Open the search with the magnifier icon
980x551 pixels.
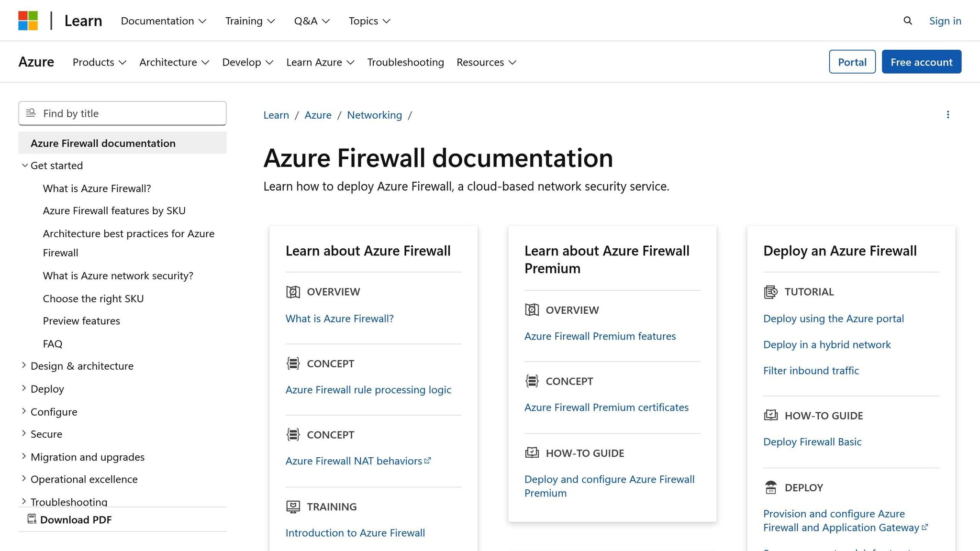tap(907, 21)
